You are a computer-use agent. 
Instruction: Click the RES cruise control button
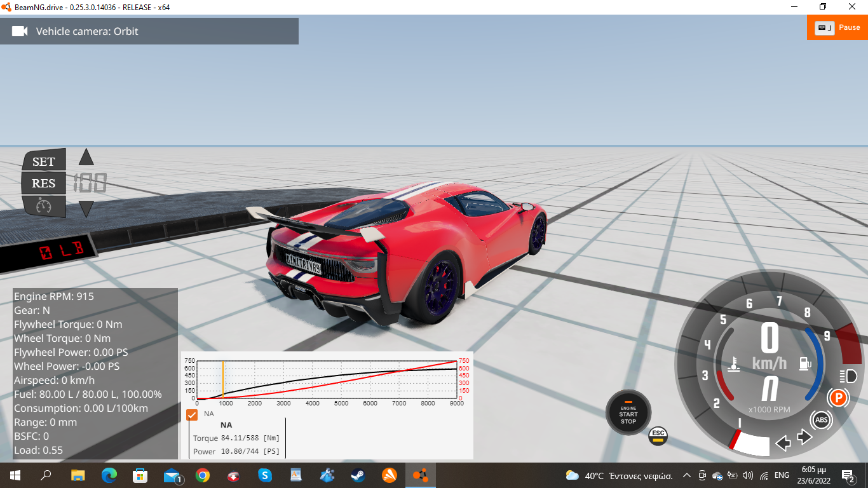[44, 184]
